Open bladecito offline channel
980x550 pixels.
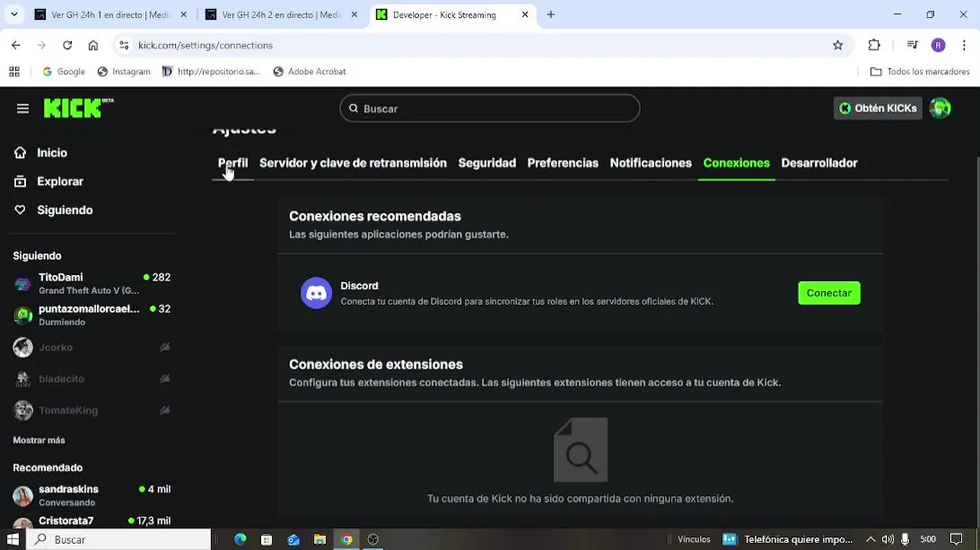92,379
